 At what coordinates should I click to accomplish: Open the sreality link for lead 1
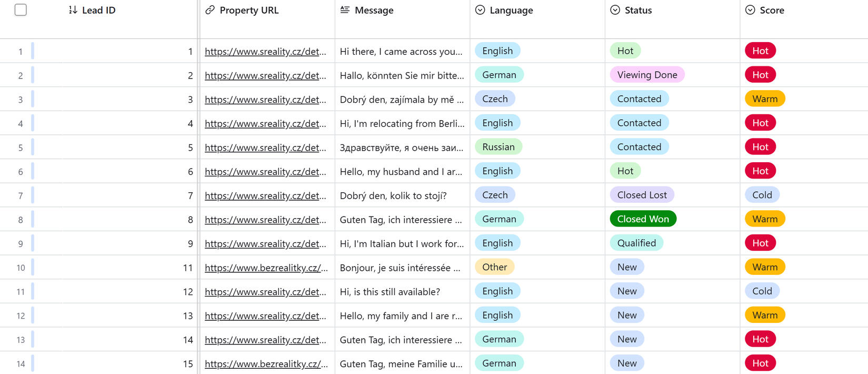coord(265,52)
